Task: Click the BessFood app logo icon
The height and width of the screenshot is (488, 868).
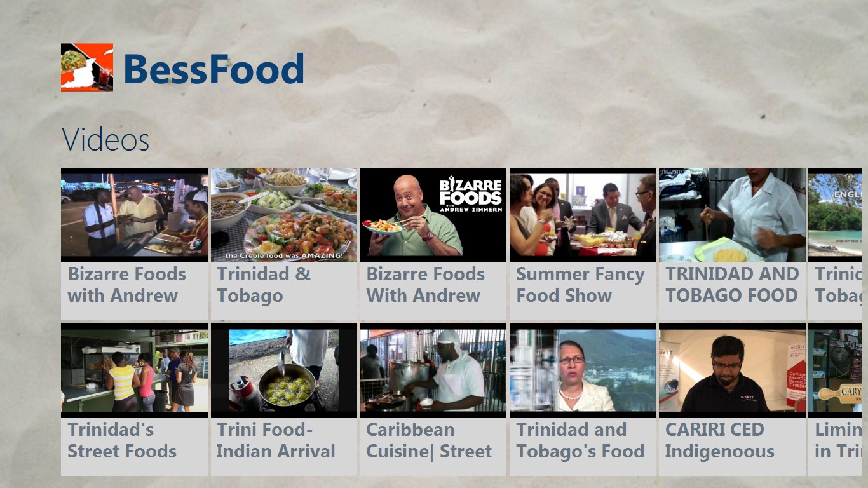Action: [x=87, y=67]
